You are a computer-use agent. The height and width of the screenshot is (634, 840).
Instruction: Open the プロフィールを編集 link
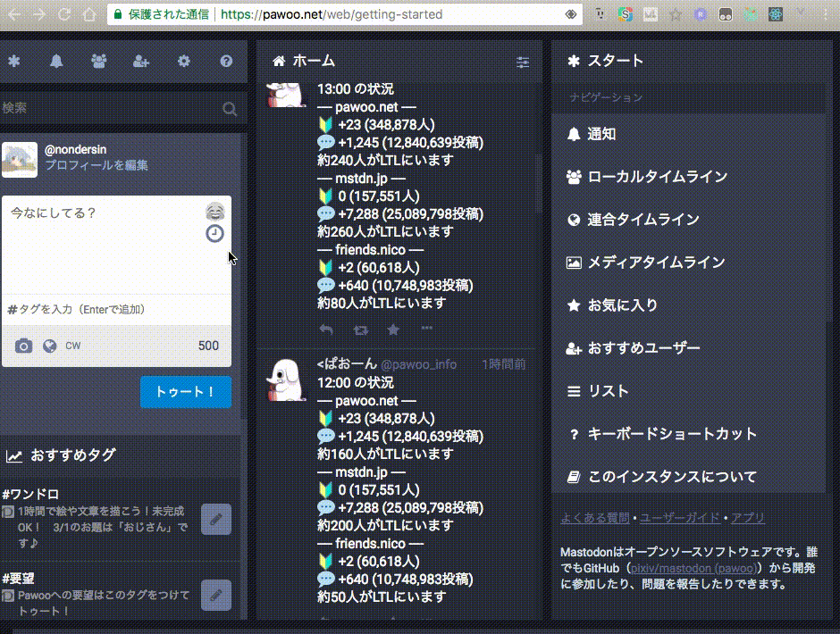click(97, 165)
